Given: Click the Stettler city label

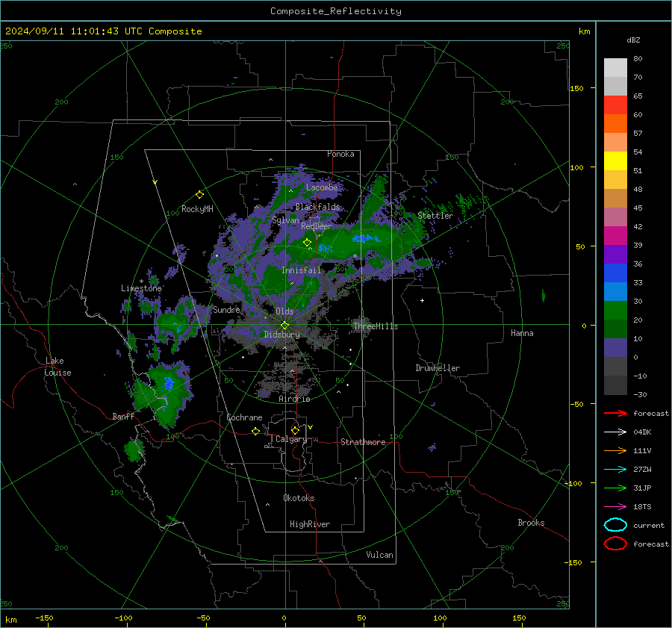Looking at the screenshot, I should pyautogui.click(x=435, y=216).
